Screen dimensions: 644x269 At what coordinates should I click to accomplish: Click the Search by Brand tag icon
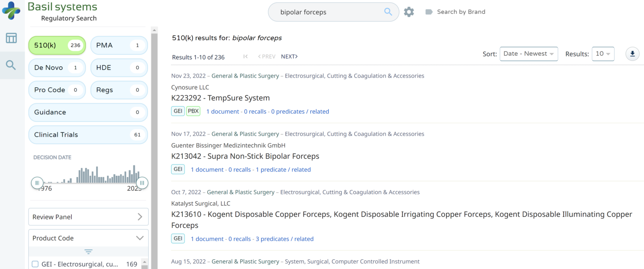(428, 12)
